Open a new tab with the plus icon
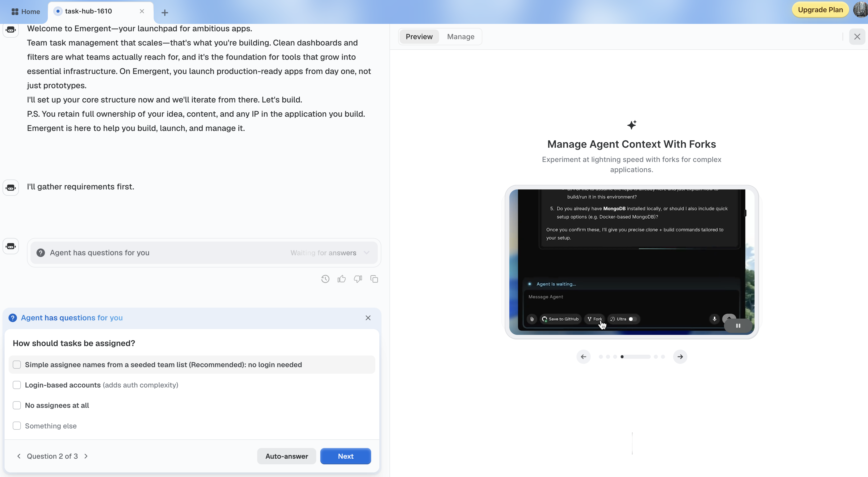Image resolution: width=868 pixels, height=477 pixels. point(164,12)
